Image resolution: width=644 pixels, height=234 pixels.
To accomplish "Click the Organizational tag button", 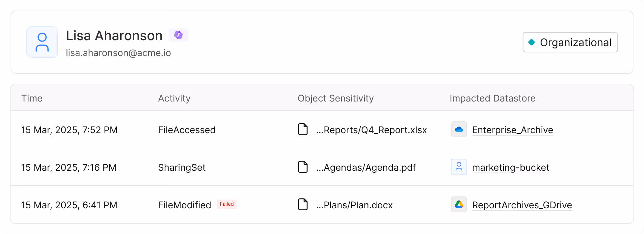I will click(x=570, y=42).
